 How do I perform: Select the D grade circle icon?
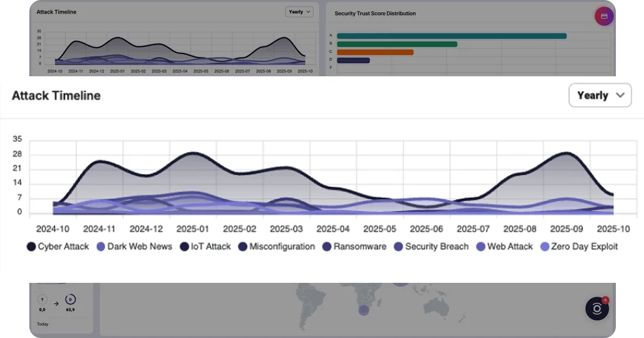70,299
